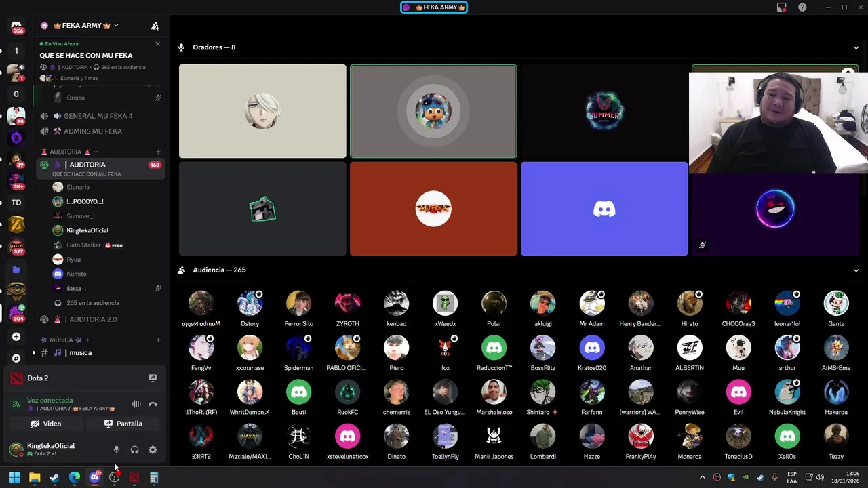Screen dimensions: 868x488
Task: Toggle noise suppression waveform icon
Action: (x=136, y=405)
